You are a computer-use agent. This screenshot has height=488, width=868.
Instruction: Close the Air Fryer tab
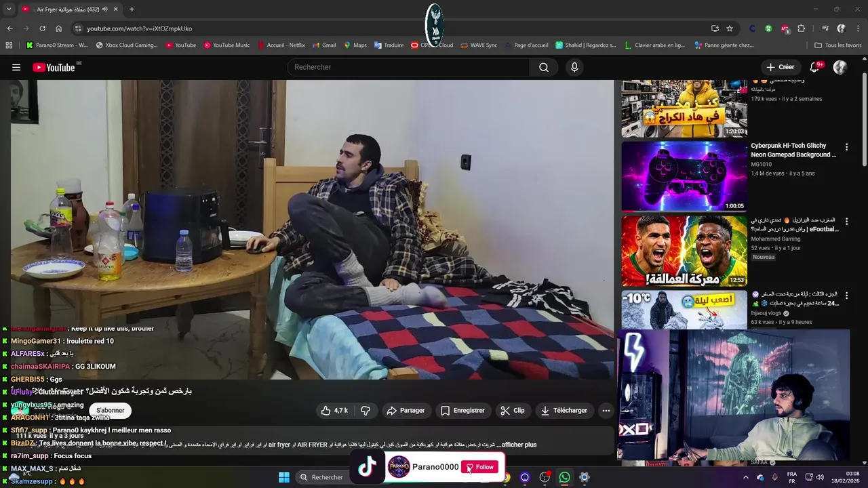[116, 9]
